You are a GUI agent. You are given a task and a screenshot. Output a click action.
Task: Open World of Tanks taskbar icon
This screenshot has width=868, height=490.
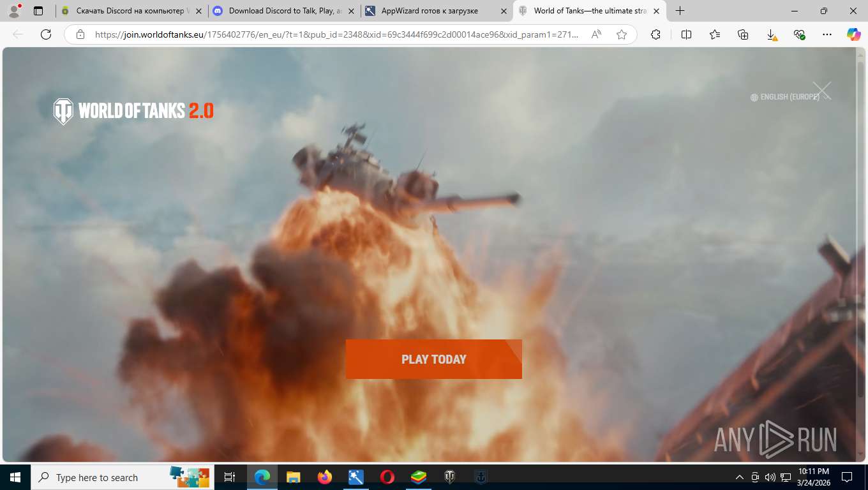point(450,477)
